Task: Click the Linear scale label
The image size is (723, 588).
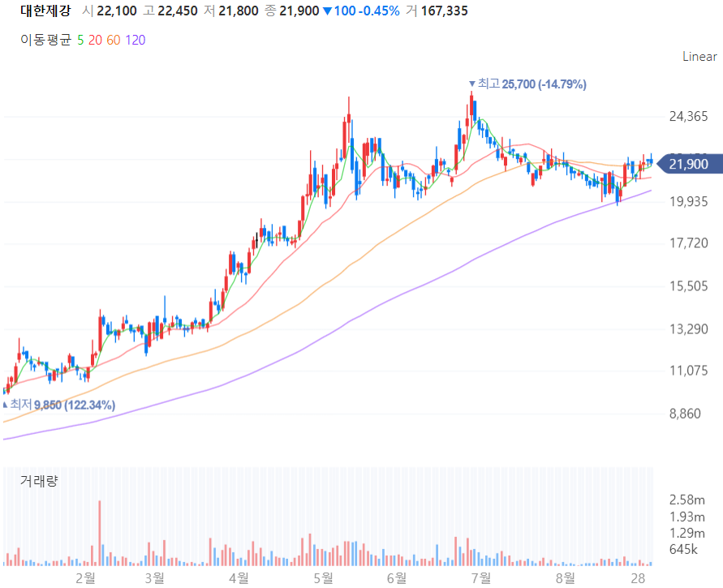Action: tap(699, 57)
